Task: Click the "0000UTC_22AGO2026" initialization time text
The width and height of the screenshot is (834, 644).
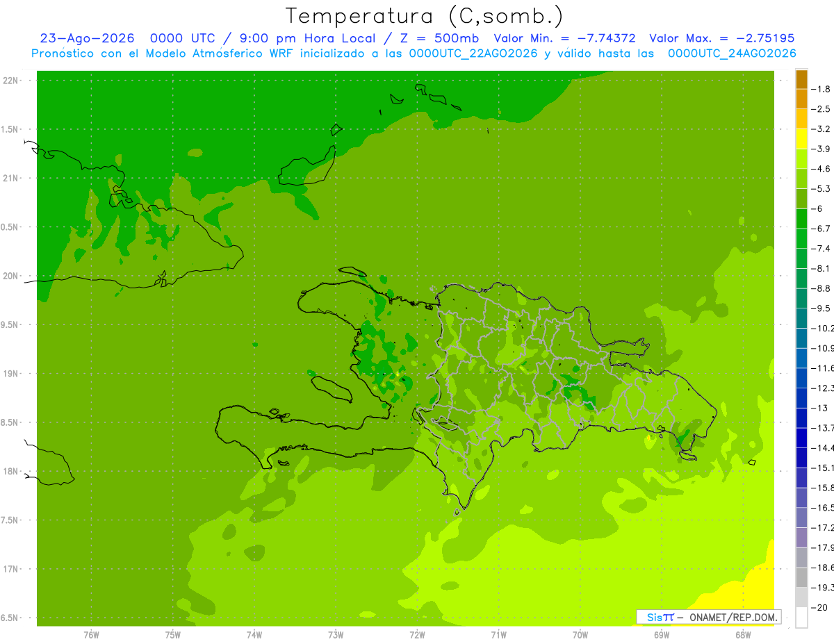Action: [x=473, y=53]
